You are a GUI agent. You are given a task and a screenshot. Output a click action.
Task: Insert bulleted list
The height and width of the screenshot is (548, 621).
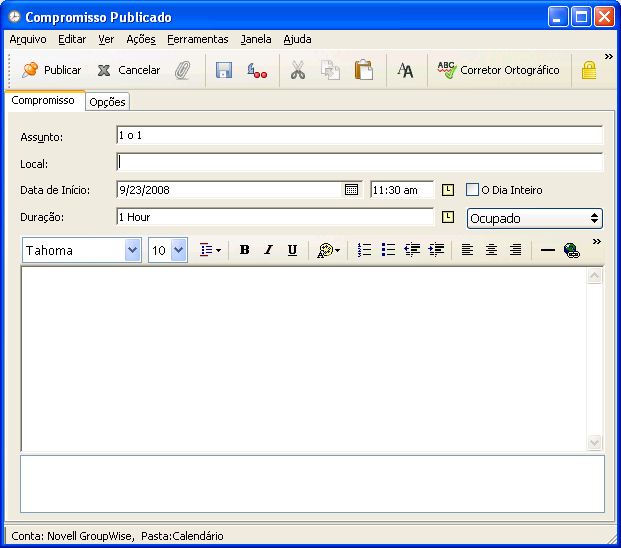(388, 250)
